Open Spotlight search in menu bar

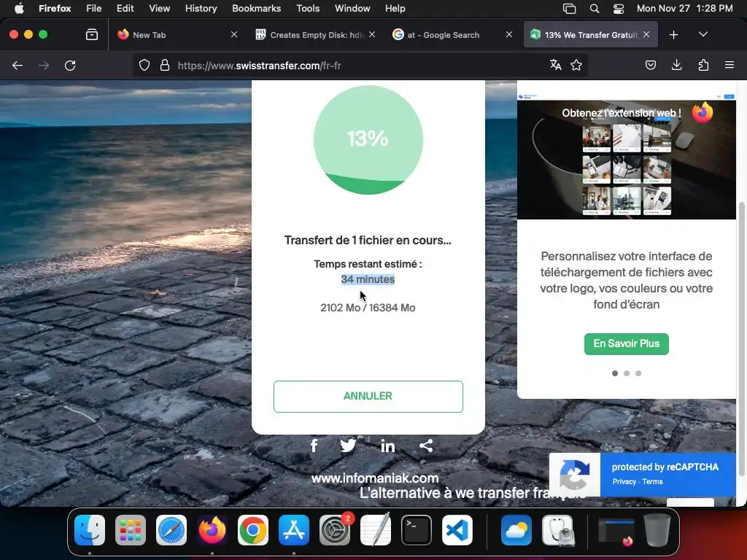click(594, 8)
